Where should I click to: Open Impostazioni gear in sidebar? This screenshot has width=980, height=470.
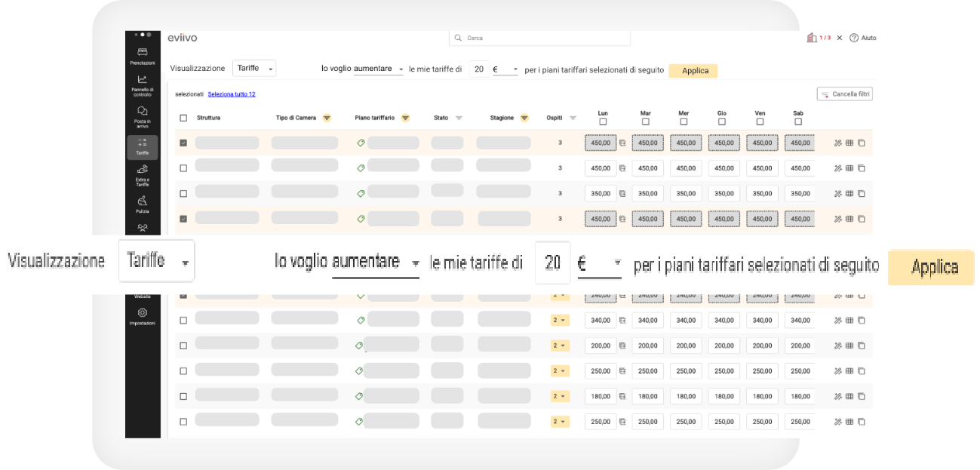point(142,315)
